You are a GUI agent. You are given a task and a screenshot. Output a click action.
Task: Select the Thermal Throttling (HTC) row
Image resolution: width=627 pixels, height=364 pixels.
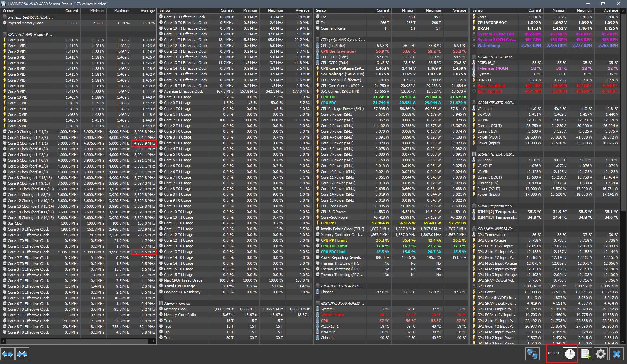click(x=391, y=263)
